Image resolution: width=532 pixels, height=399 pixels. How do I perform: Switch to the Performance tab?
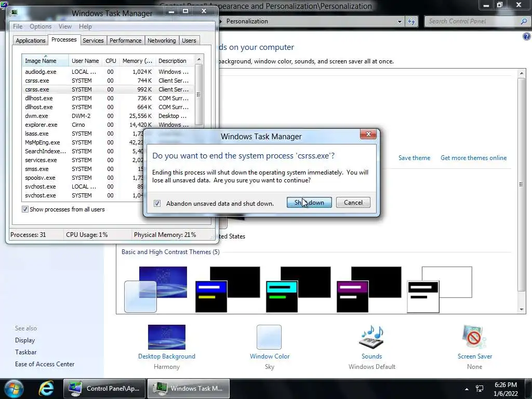point(125,41)
